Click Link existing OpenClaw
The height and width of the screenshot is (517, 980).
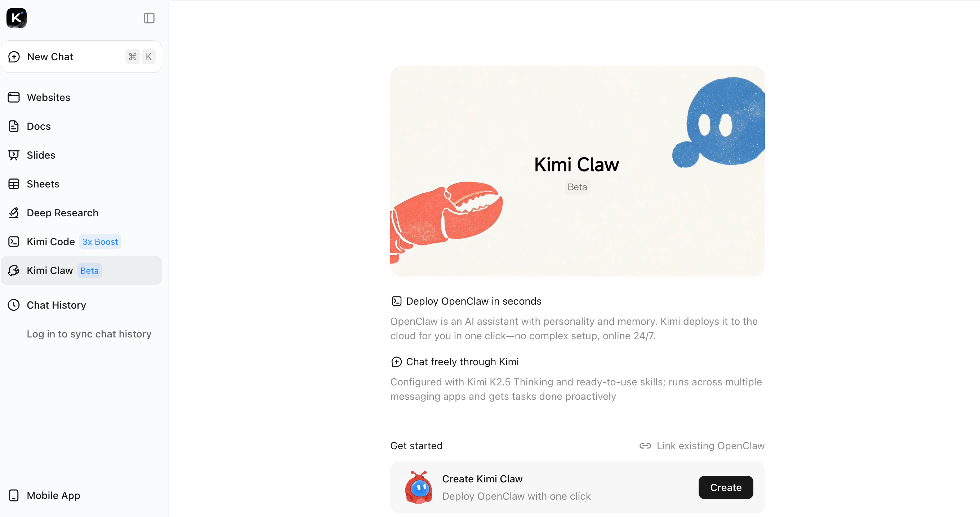click(702, 446)
